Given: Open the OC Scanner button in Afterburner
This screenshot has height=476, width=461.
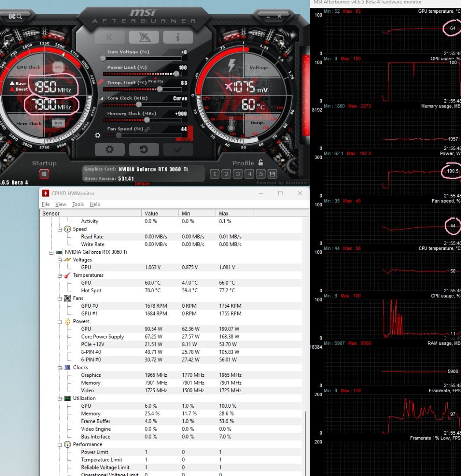Looking at the screenshot, I should pos(15,16).
